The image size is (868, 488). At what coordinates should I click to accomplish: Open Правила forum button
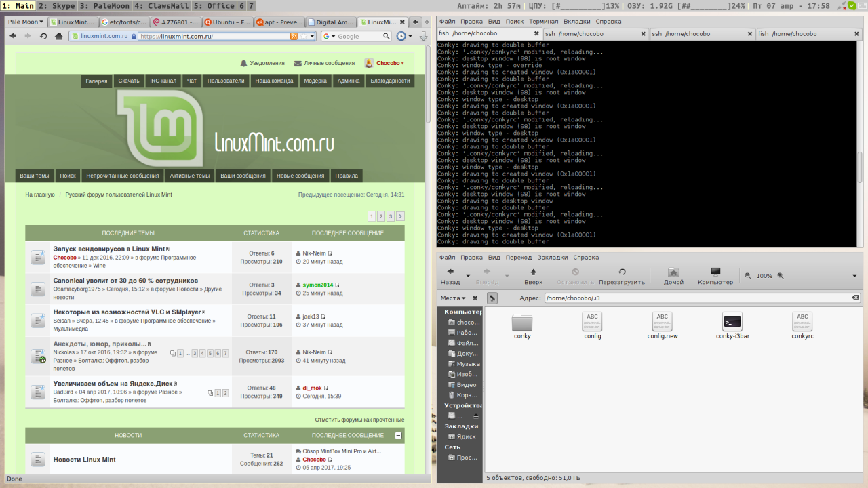pos(346,176)
